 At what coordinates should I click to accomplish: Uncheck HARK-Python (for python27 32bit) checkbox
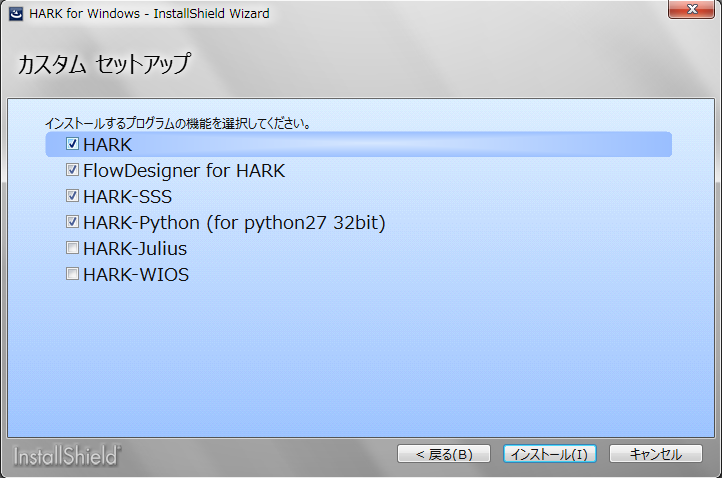pos(72,222)
